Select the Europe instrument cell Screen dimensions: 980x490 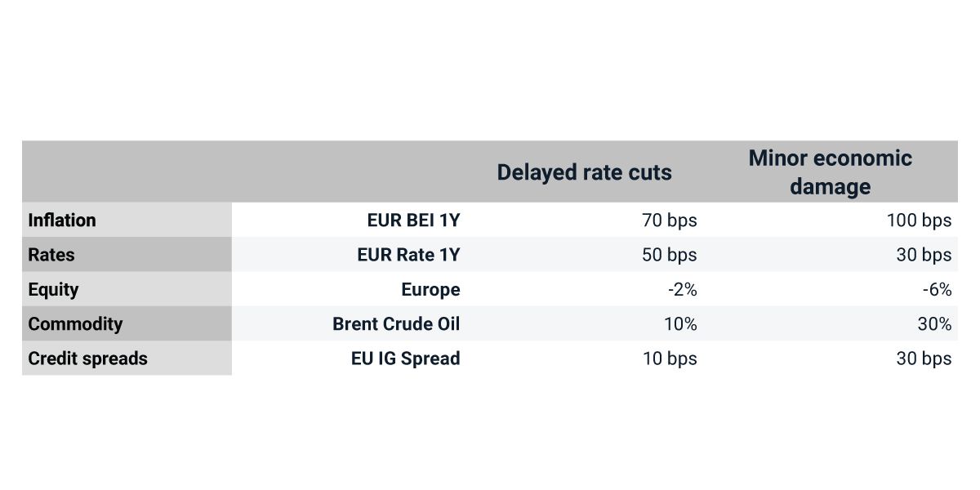coord(430,289)
